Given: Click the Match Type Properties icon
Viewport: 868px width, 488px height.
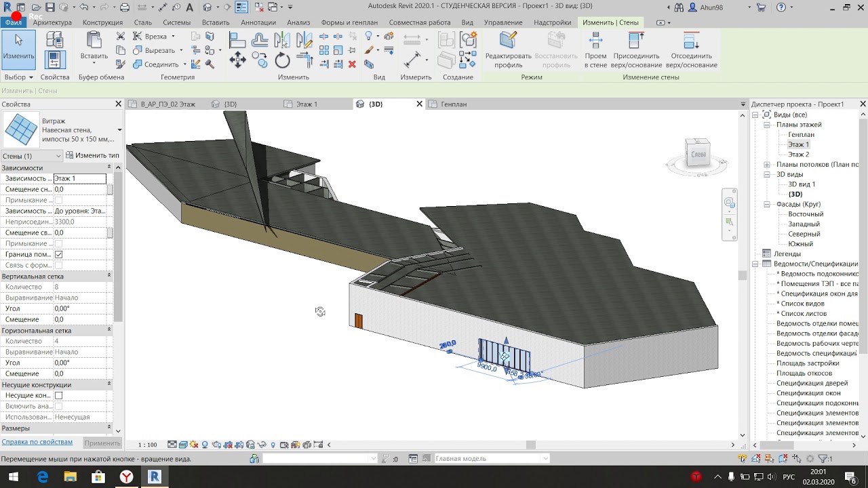Looking at the screenshot, I should point(121,64).
